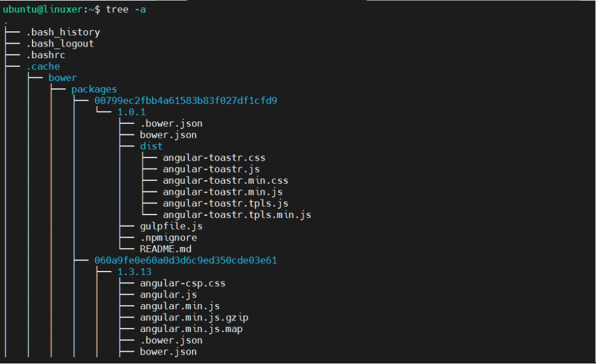Click the angular-toastr.min.js entry
The width and height of the screenshot is (596, 364).
[x=223, y=192]
